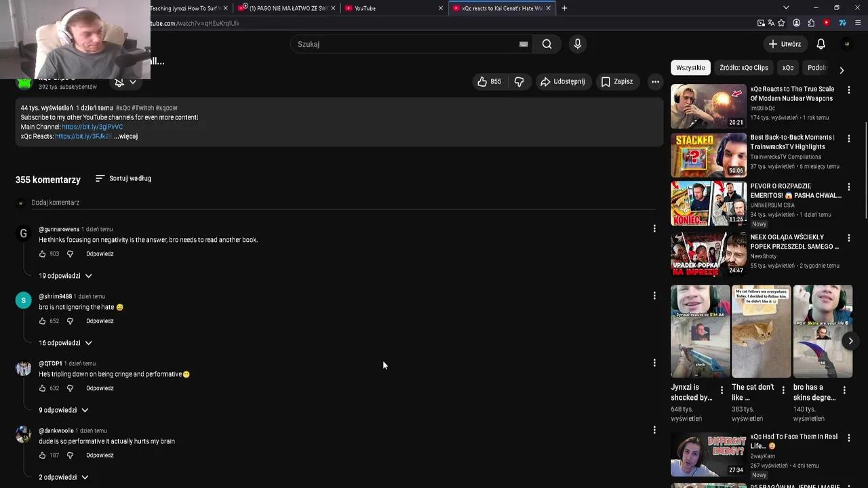Show next filter chips with right arrow

(x=842, y=70)
